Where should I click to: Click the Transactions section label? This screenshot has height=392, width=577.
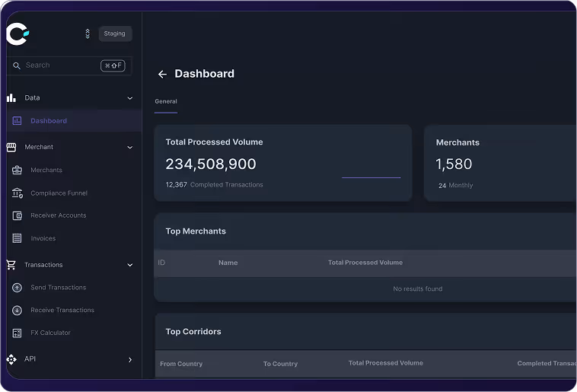point(43,265)
